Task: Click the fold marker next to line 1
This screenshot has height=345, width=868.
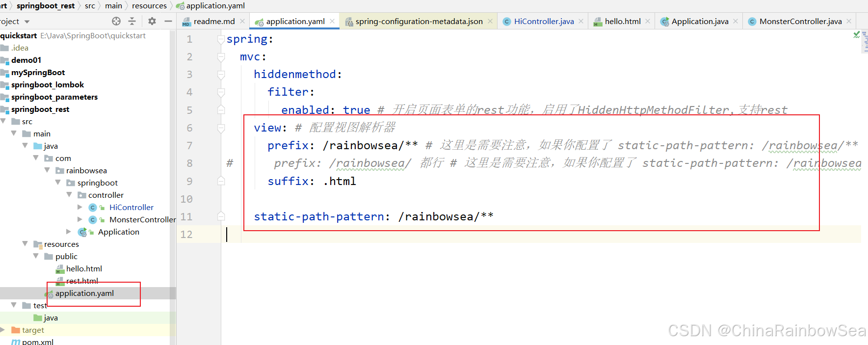Action: pyautogui.click(x=221, y=39)
